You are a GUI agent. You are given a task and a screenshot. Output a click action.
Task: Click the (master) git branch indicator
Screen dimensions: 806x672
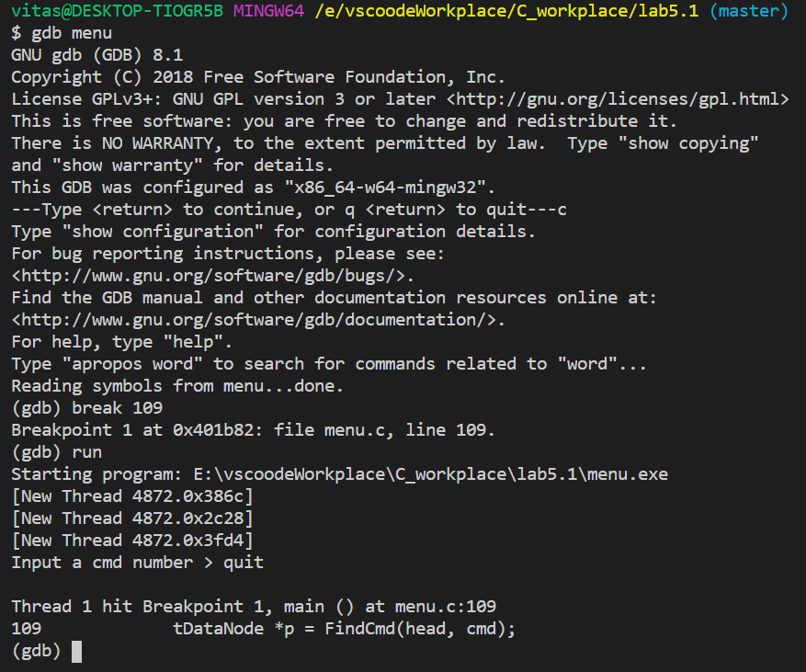click(749, 11)
